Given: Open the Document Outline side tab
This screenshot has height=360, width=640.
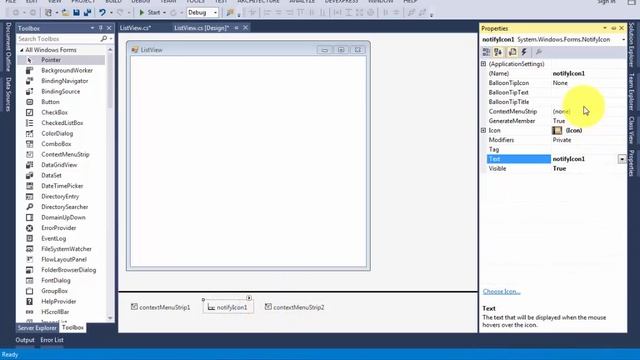Looking at the screenshot, I should (8, 47).
